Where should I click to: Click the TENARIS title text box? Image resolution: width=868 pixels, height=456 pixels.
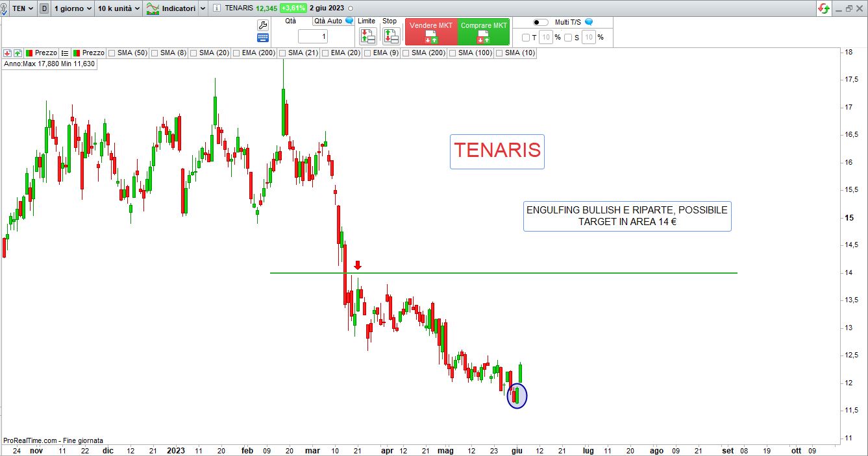[497, 151]
